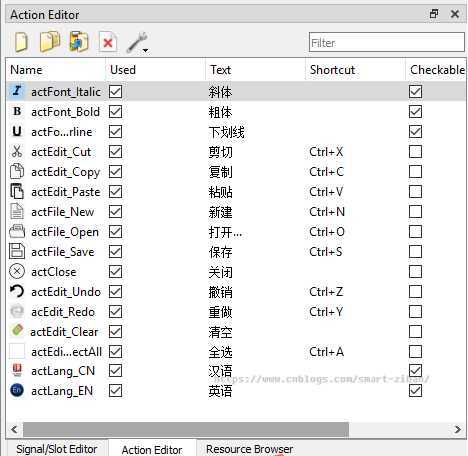Select the actEdit_Cut scissors icon

coord(17,152)
